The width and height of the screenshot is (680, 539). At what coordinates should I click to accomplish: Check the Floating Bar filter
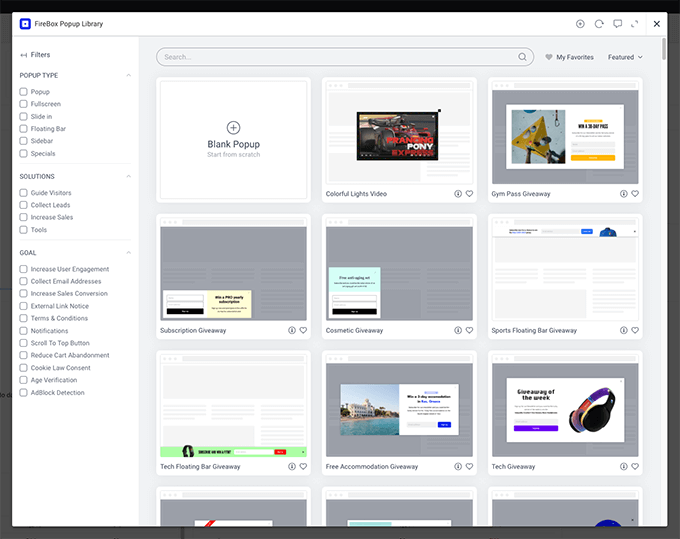pyautogui.click(x=23, y=129)
